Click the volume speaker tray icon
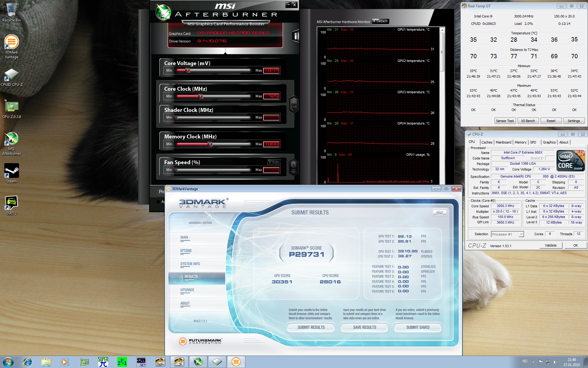This screenshot has width=588, height=368. 556,362
